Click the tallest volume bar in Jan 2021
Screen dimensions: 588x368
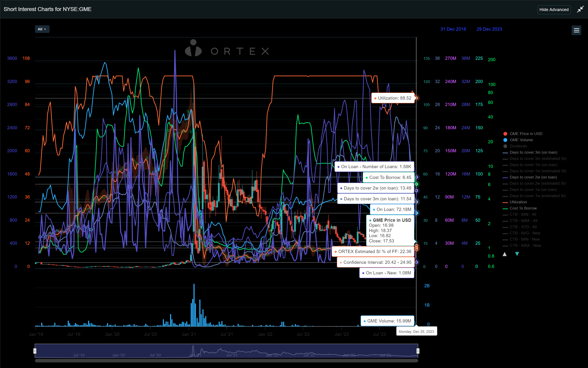(194, 305)
